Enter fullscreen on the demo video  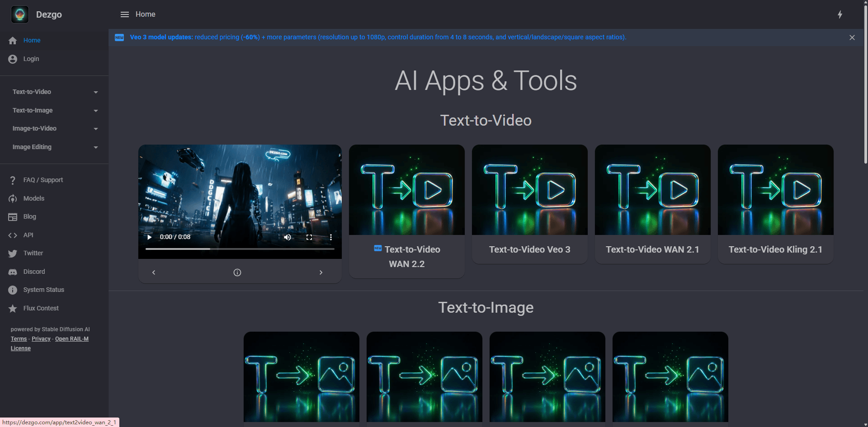tap(309, 237)
